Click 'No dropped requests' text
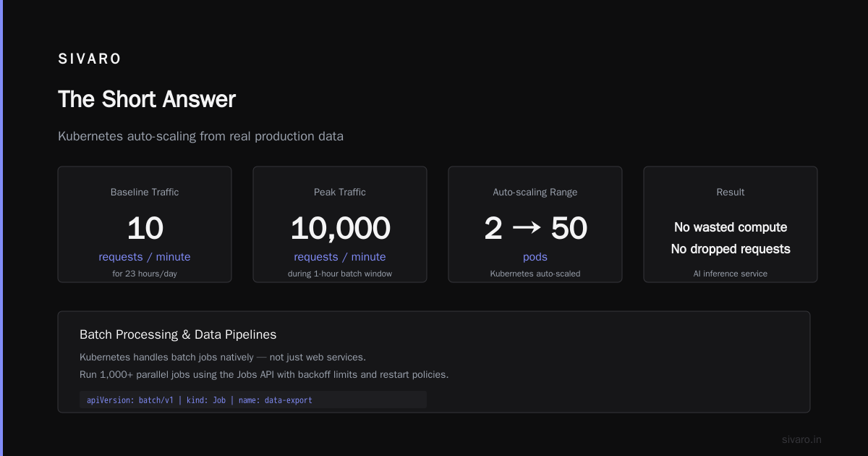This screenshot has width=868, height=456. click(731, 249)
